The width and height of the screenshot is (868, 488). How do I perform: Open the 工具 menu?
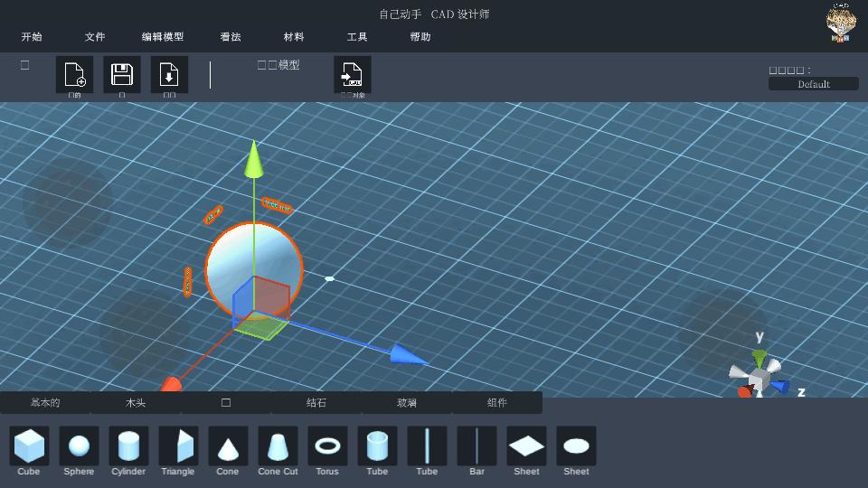357,37
